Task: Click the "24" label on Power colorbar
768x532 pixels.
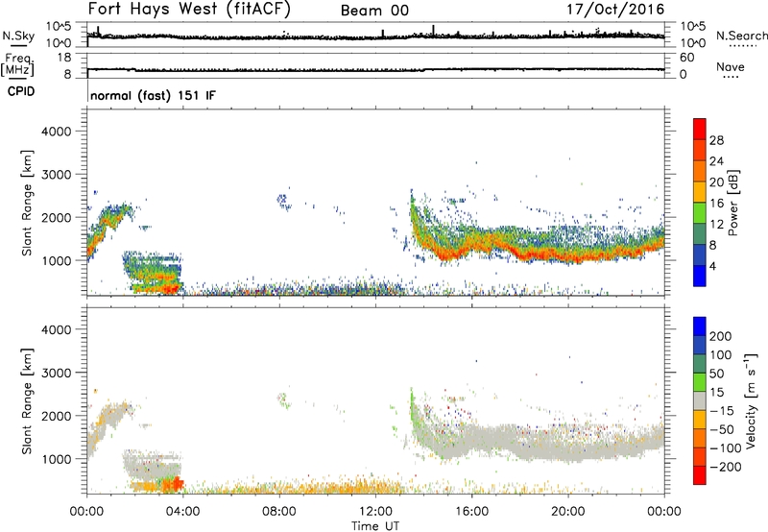Action: point(716,161)
